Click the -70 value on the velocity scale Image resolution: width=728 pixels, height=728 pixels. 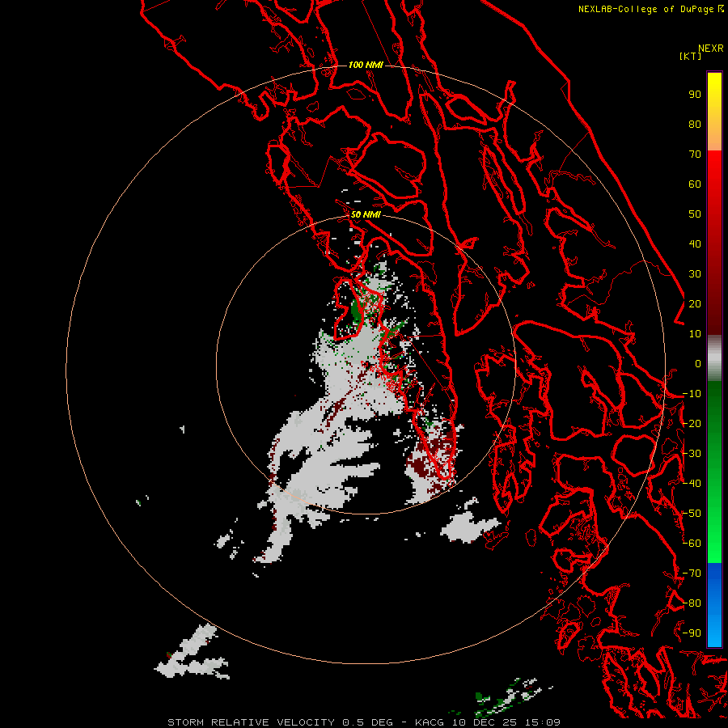point(692,574)
